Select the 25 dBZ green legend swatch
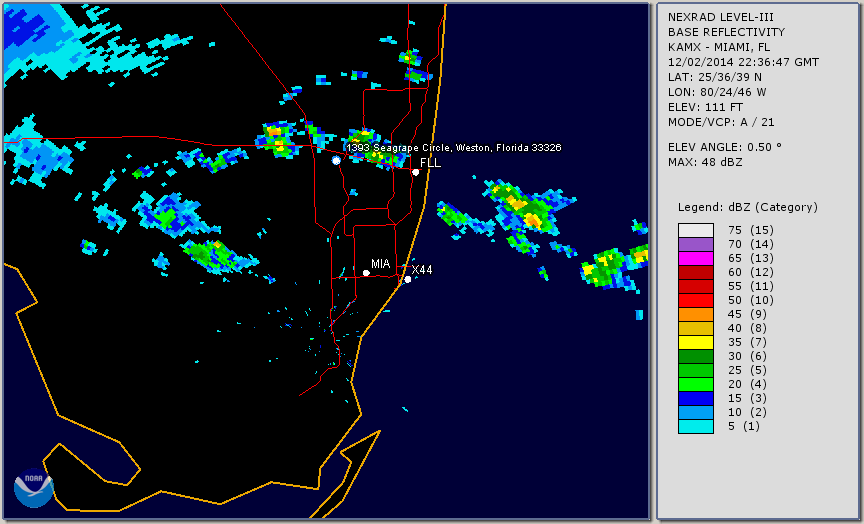This screenshot has height=524, width=864. (696, 370)
